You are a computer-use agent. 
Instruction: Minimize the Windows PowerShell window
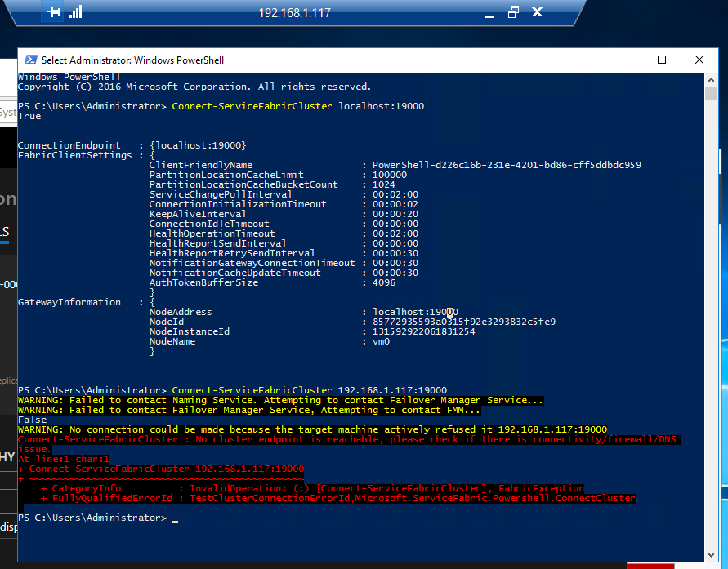(x=624, y=60)
